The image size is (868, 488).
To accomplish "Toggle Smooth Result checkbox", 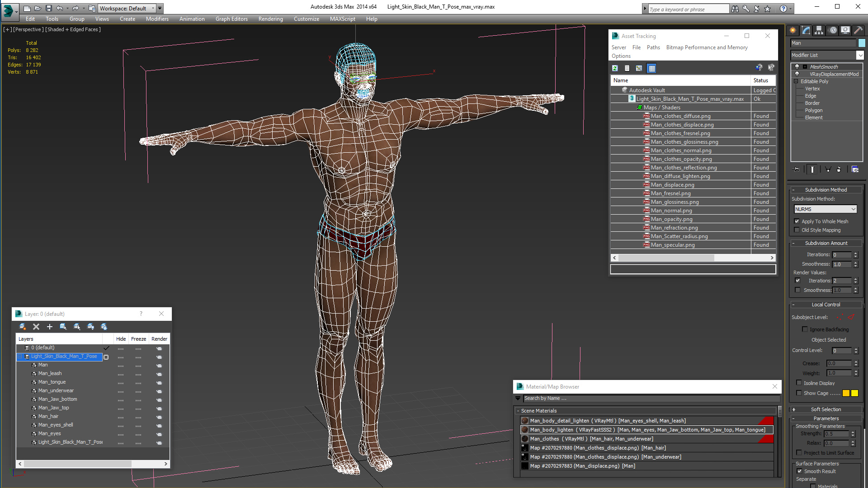I will (x=799, y=471).
